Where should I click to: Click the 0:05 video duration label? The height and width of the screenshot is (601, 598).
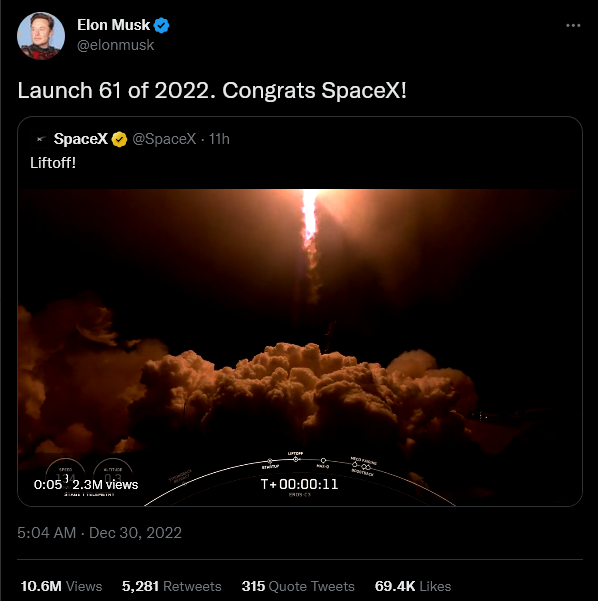(48, 484)
